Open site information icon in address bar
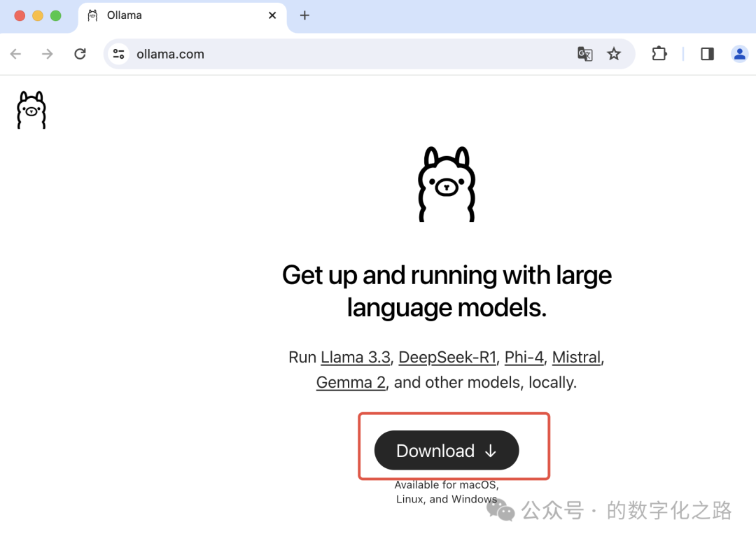 pos(118,54)
